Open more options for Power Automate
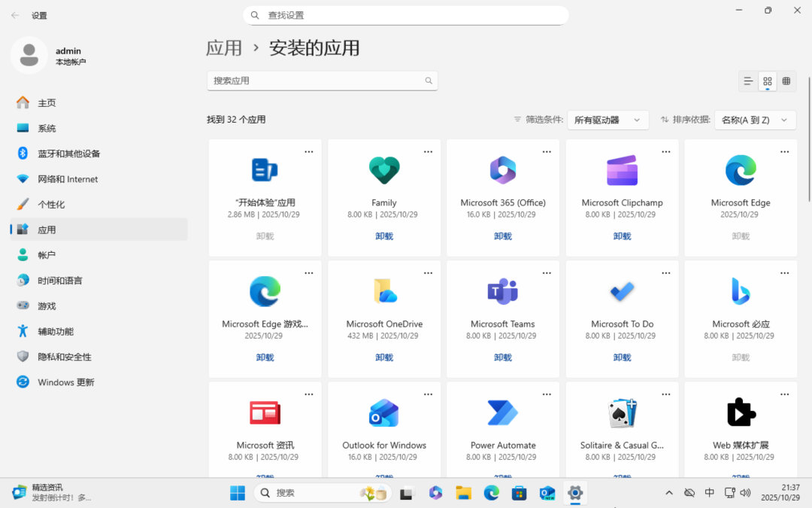Image resolution: width=812 pixels, height=508 pixels. tap(547, 394)
